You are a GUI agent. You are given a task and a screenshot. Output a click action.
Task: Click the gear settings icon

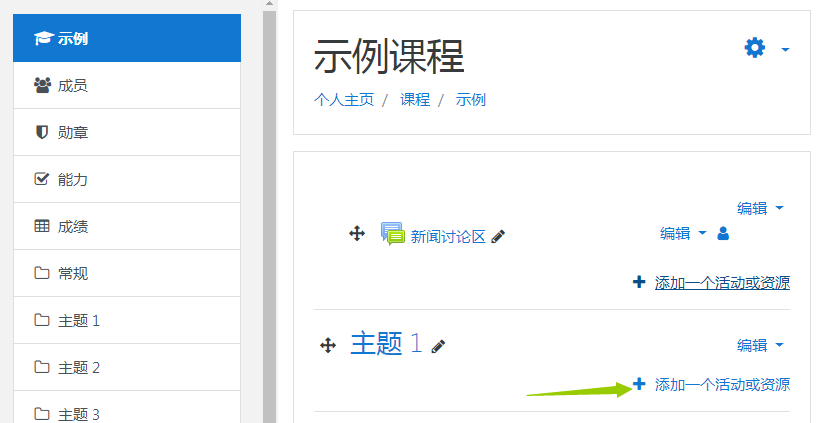tap(754, 48)
